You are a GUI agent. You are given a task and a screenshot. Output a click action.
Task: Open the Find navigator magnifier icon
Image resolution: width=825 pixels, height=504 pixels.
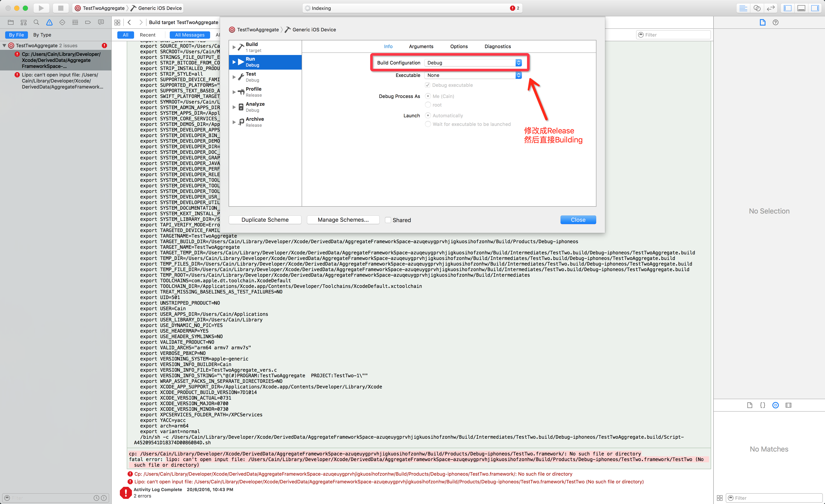coord(37,22)
